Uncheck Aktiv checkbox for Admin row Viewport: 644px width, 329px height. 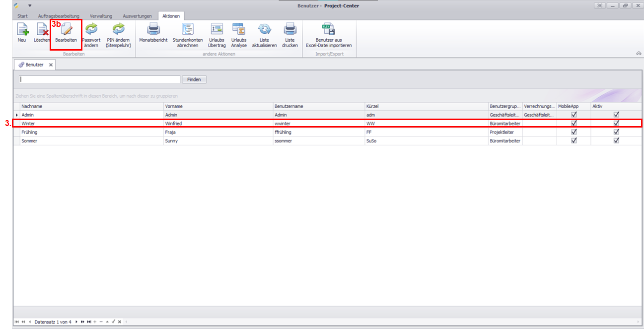[616, 115]
